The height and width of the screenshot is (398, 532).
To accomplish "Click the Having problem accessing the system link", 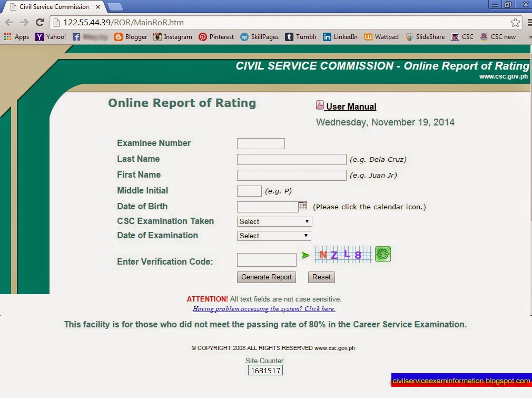I will pyautogui.click(x=264, y=309).
